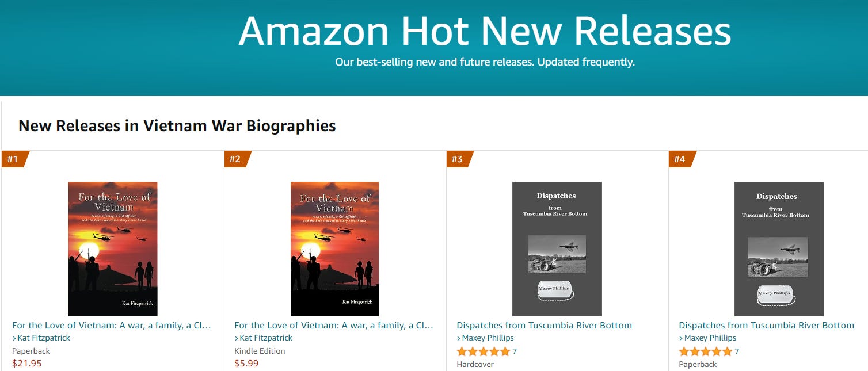Open the Dispatches from Tuscumbia River Bottom title under #3
868x371 pixels.
point(545,326)
